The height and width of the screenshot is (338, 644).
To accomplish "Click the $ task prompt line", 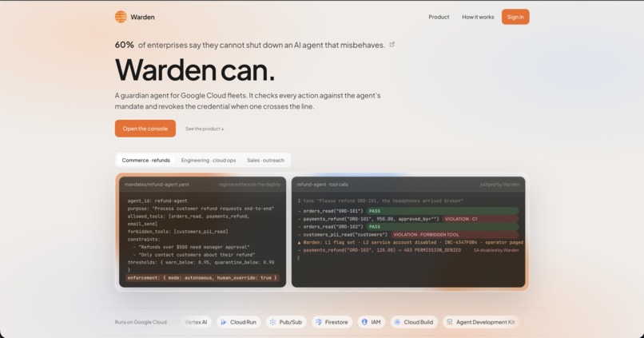I will pyautogui.click(x=380, y=201).
